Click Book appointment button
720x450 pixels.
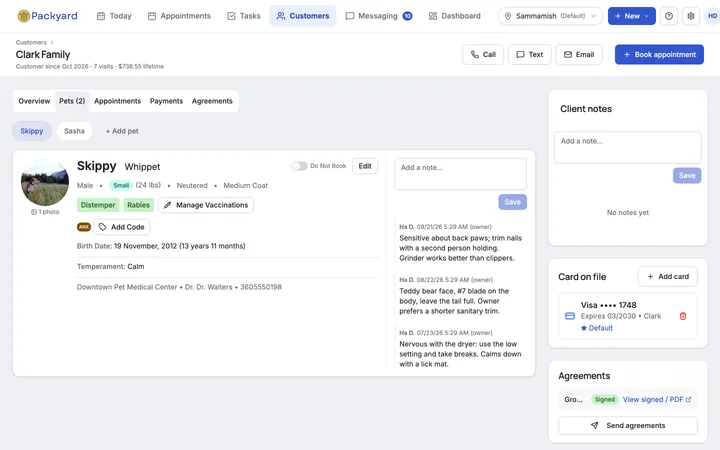(659, 55)
